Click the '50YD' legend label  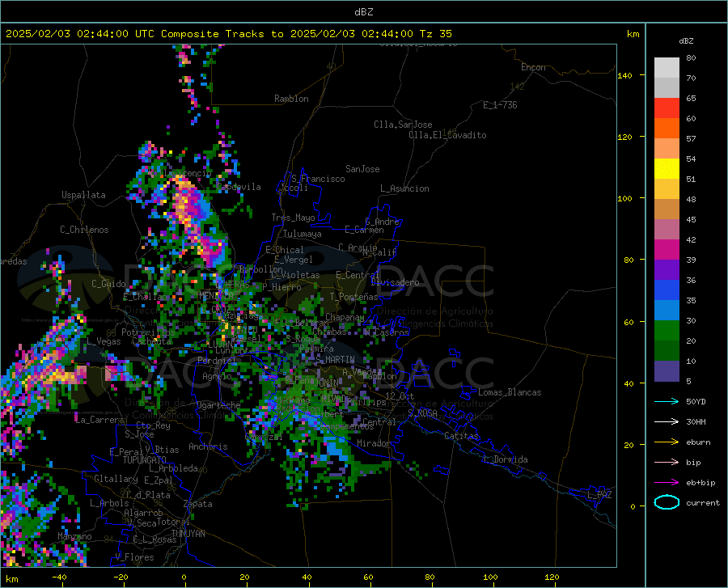[696, 401]
